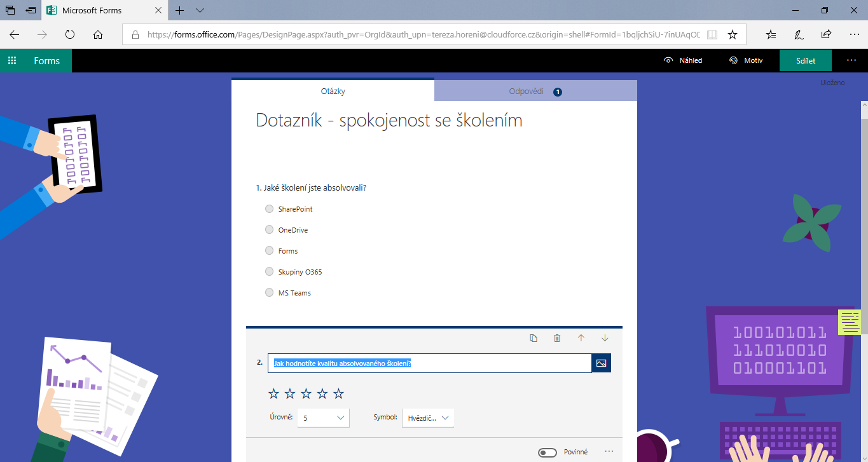Go to browser home page
Screen dimensions: 868x462
click(97, 34)
